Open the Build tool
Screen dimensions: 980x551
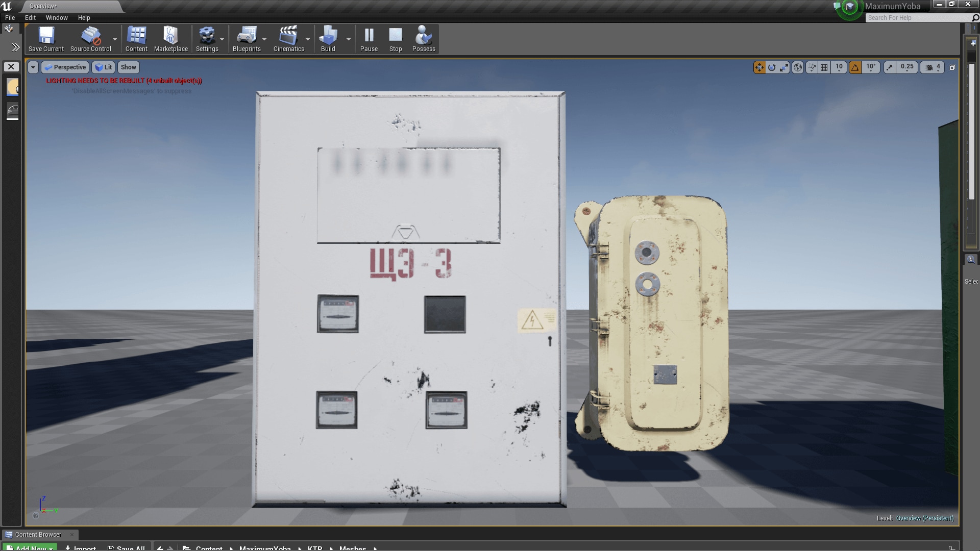[x=328, y=38]
